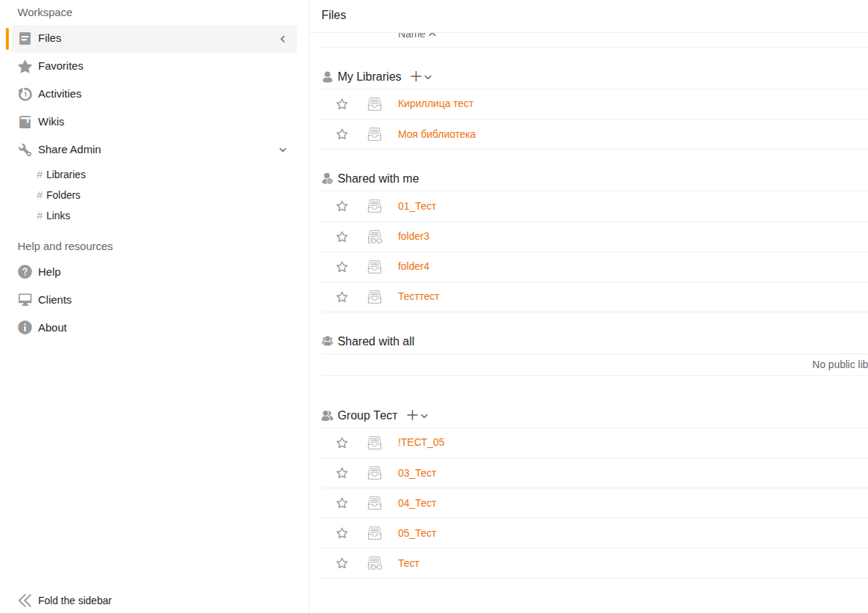Open the folder4 library
Image resolution: width=868 pixels, height=613 pixels.
[413, 266]
